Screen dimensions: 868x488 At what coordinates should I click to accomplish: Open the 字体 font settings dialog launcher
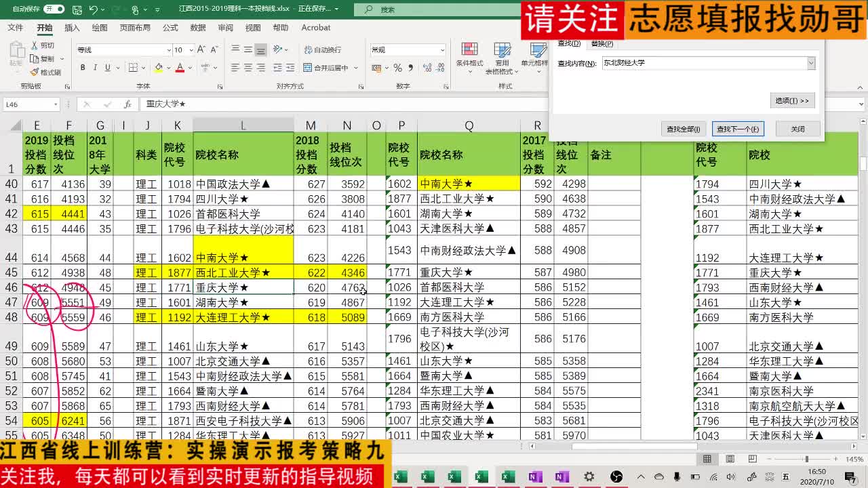pyautogui.click(x=219, y=86)
